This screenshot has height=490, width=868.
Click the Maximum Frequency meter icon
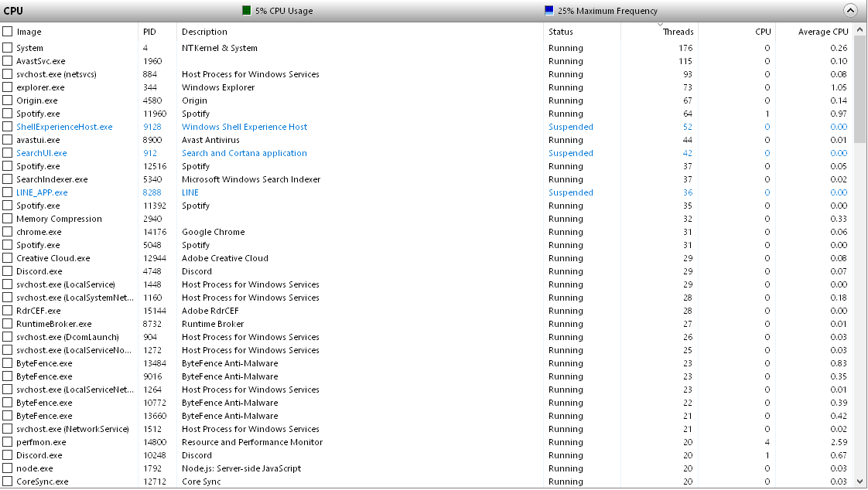548,10
